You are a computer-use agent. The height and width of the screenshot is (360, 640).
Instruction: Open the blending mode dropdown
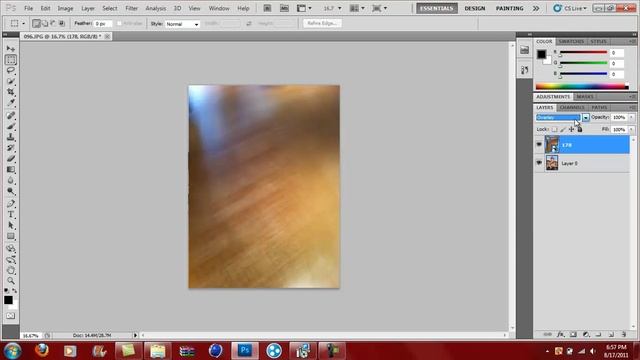click(x=586, y=118)
